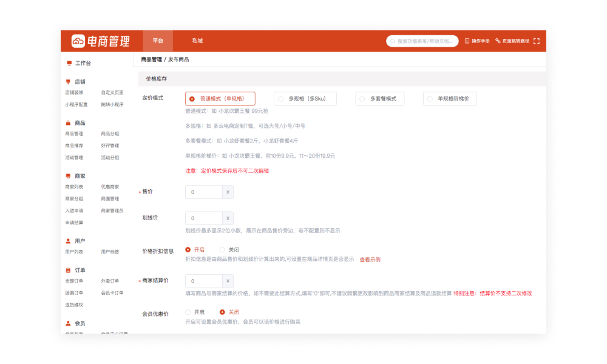This screenshot has height=364, width=607.
Task: Open currency dropdown next to 售价 field
Action: pyautogui.click(x=228, y=191)
